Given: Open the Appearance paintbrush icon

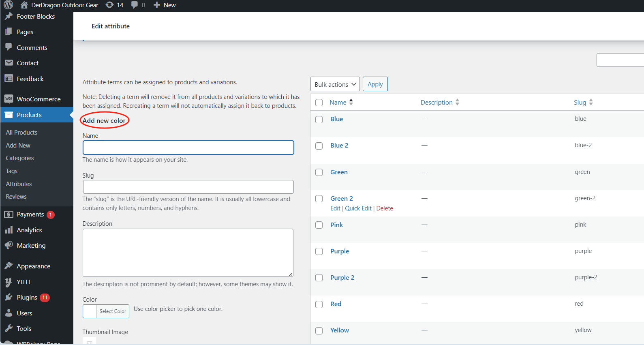Looking at the screenshot, I should pos(9,266).
